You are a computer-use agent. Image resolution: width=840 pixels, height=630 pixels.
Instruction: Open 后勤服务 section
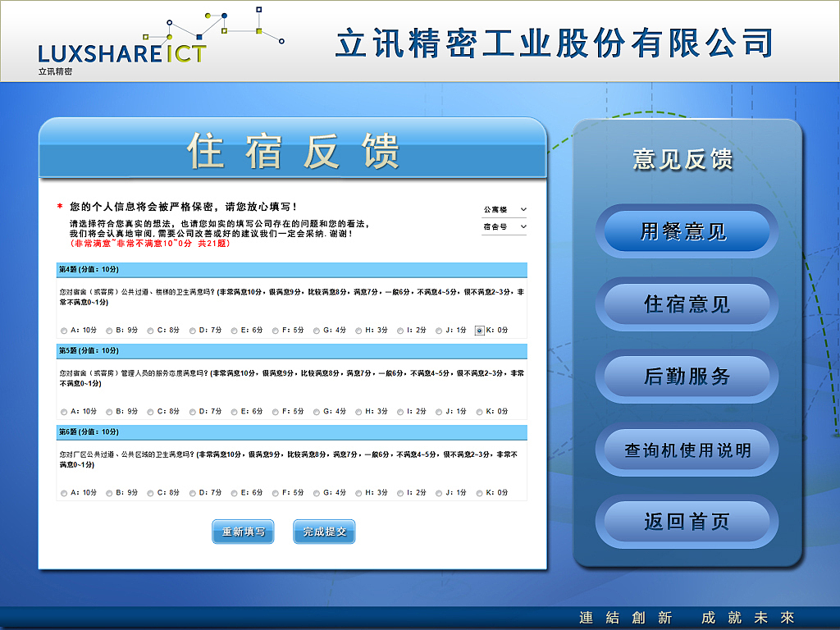687,376
